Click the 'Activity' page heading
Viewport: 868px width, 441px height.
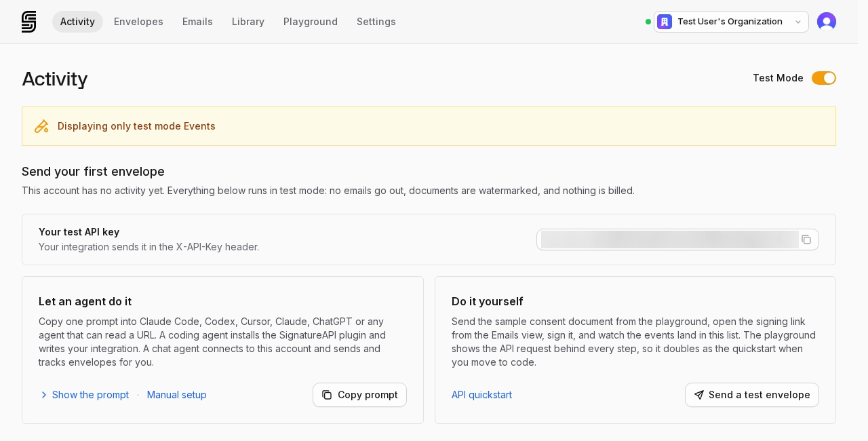(55, 79)
